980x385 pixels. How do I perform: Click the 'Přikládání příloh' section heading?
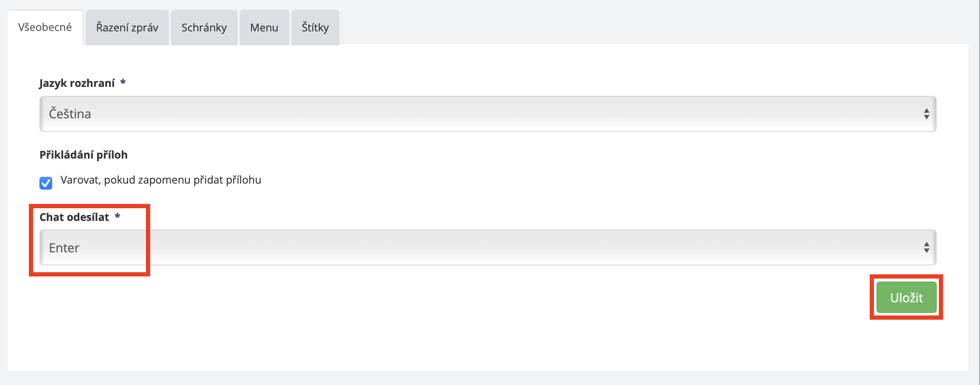coord(84,155)
